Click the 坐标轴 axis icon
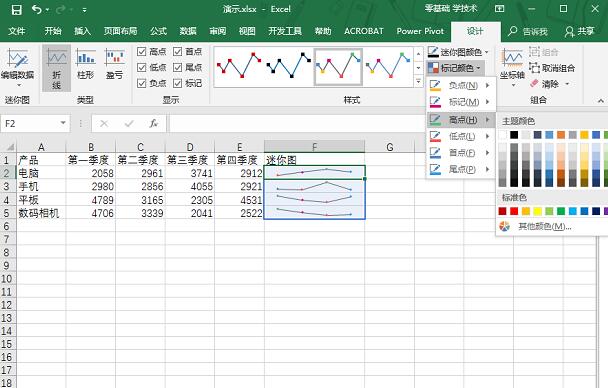608x388 pixels. point(512,59)
